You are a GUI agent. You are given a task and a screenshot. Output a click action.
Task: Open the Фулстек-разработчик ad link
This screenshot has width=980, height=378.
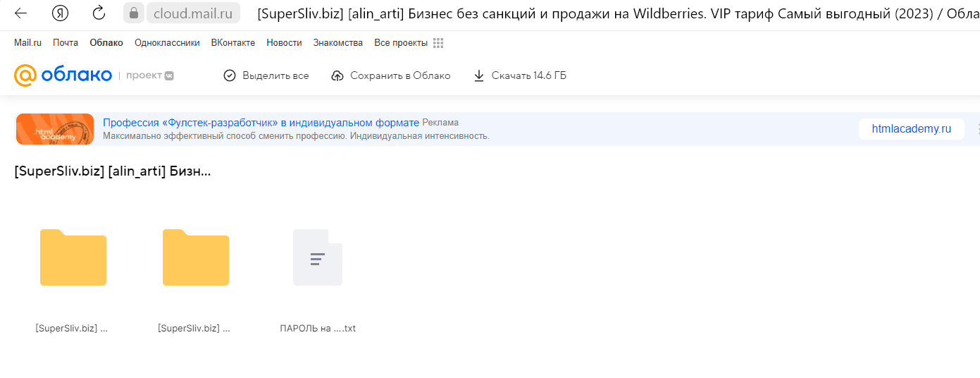pyautogui.click(x=261, y=123)
